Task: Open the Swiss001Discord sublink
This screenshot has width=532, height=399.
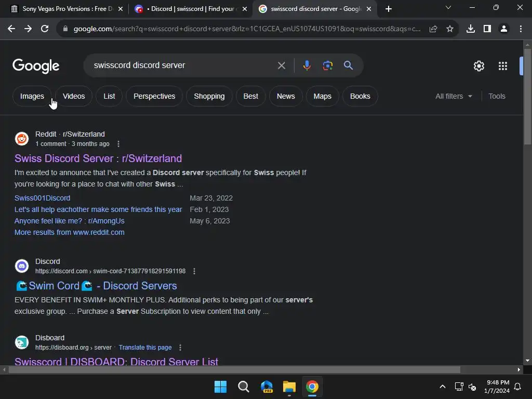Action: click(43, 198)
